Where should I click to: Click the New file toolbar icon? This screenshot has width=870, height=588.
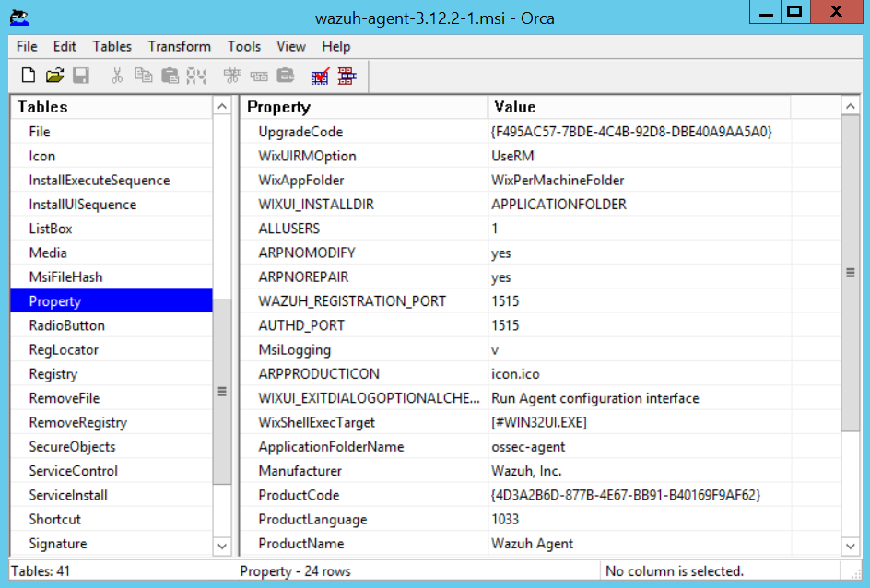pos(29,75)
